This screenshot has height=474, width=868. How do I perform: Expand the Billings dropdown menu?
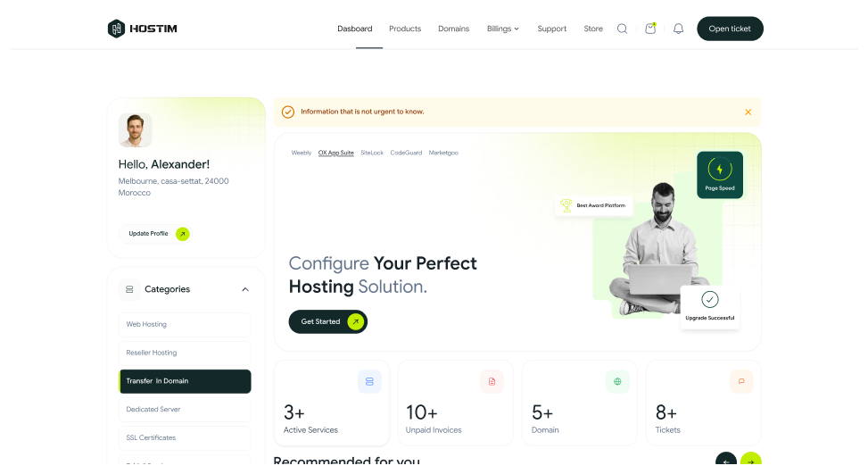pyautogui.click(x=502, y=29)
